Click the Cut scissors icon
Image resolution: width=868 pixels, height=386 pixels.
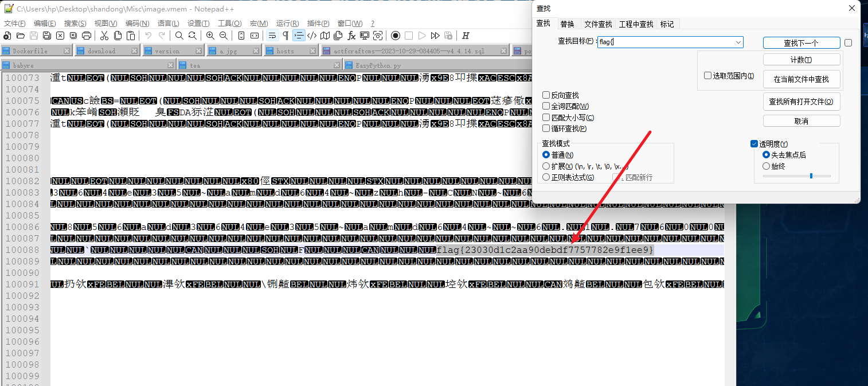[x=104, y=36]
